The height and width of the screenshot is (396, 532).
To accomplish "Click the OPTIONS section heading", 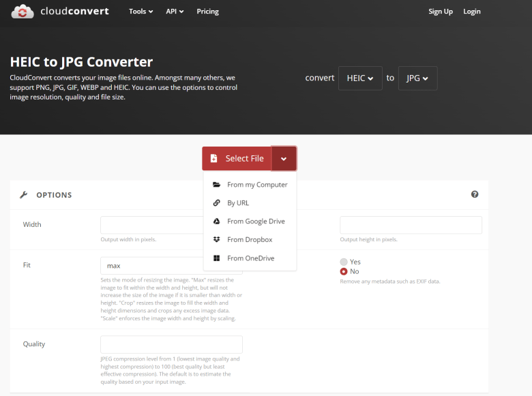I will click(55, 195).
